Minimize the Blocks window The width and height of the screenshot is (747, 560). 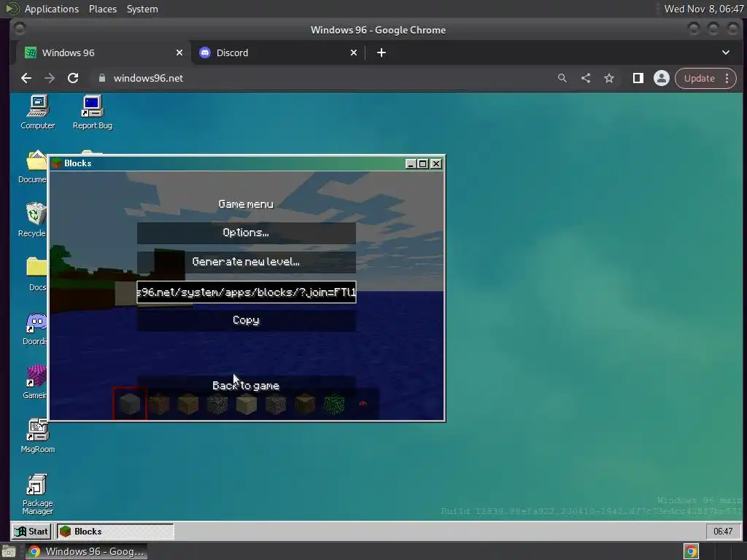click(410, 164)
